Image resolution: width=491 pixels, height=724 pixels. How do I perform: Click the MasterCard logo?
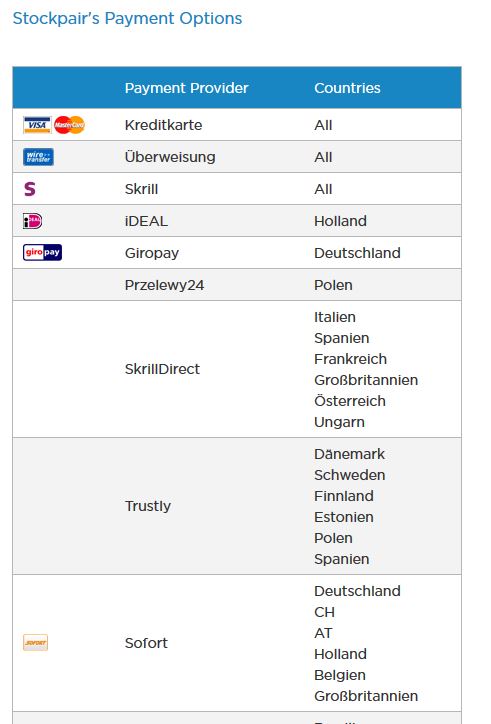tap(69, 125)
